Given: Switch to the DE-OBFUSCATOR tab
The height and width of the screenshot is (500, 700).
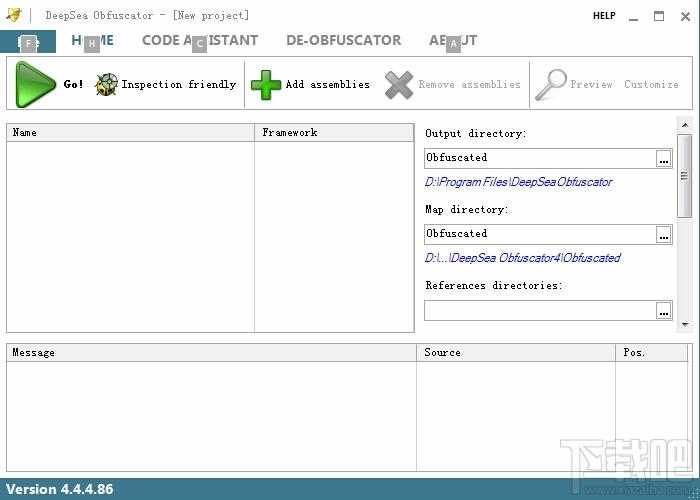Looking at the screenshot, I should pyautogui.click(x=344, y=41).
